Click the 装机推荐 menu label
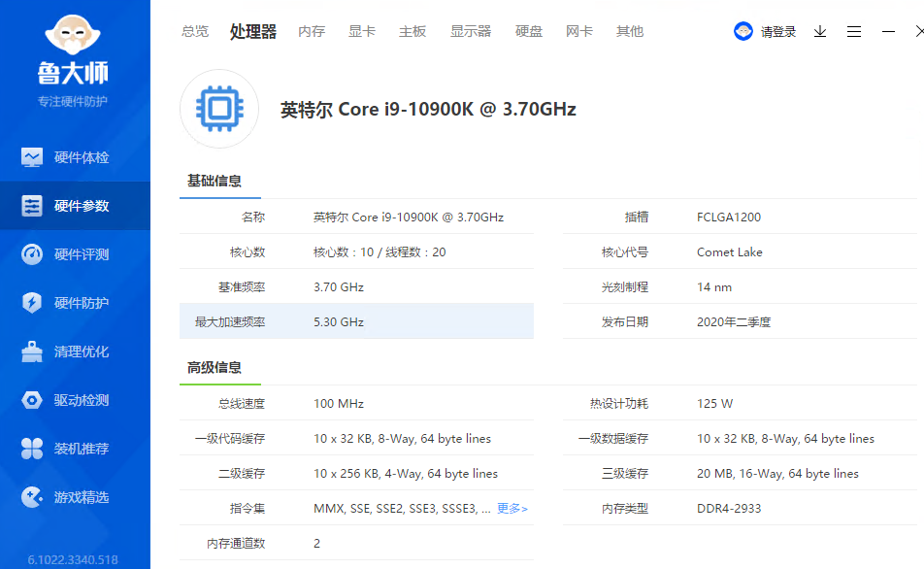This screenshot has height=569, width=924. click(82, 449)
